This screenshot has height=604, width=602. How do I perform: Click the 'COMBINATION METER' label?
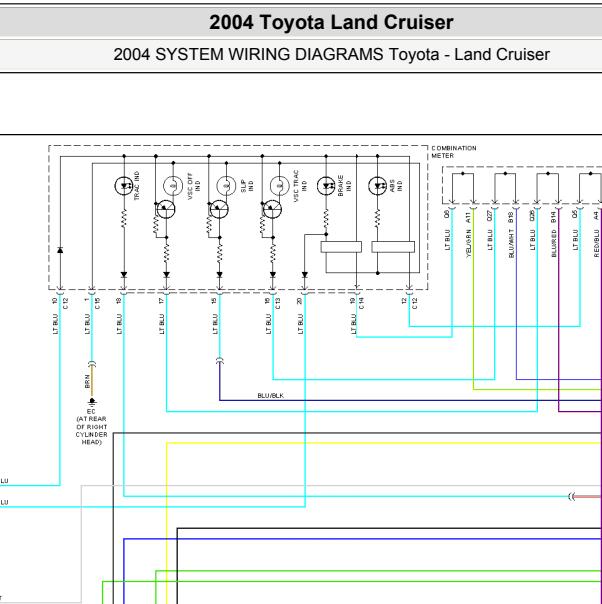tap(454, 152)
